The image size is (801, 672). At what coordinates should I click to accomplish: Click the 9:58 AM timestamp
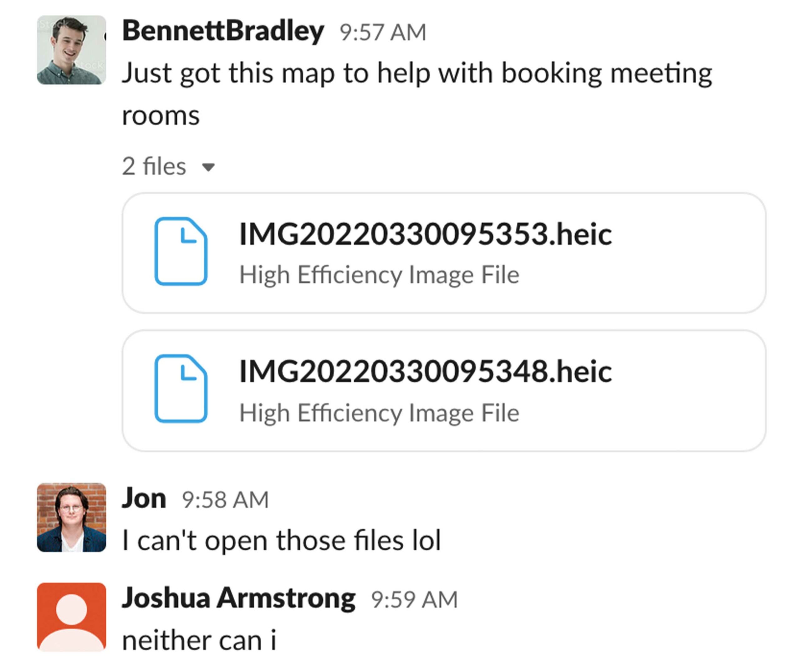click(225, 500)
